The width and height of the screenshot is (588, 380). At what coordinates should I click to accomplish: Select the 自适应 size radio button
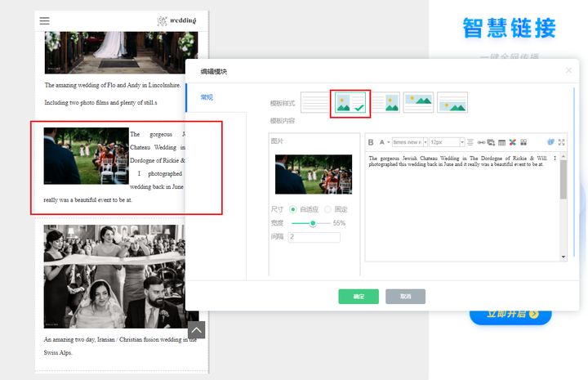point(293,209)
